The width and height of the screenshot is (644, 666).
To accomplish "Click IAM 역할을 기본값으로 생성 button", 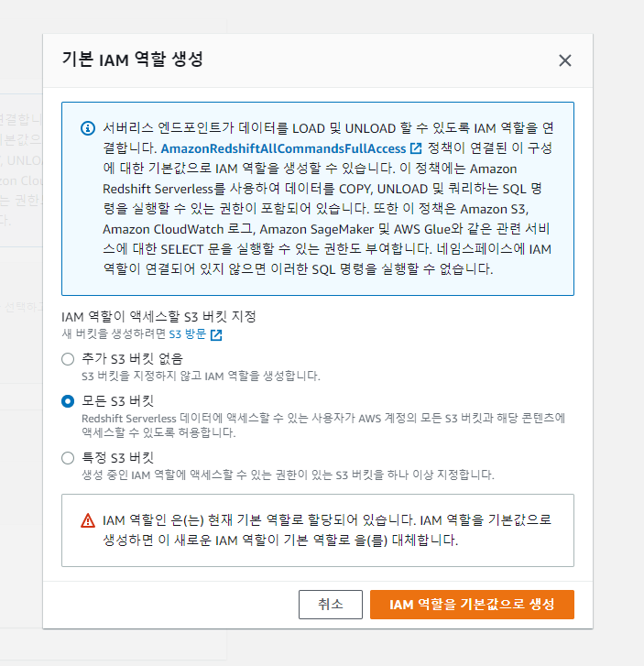I will pos(472,605).
